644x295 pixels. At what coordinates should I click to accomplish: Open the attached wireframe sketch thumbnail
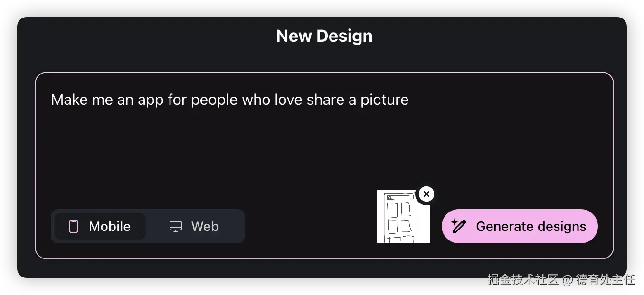404,217
